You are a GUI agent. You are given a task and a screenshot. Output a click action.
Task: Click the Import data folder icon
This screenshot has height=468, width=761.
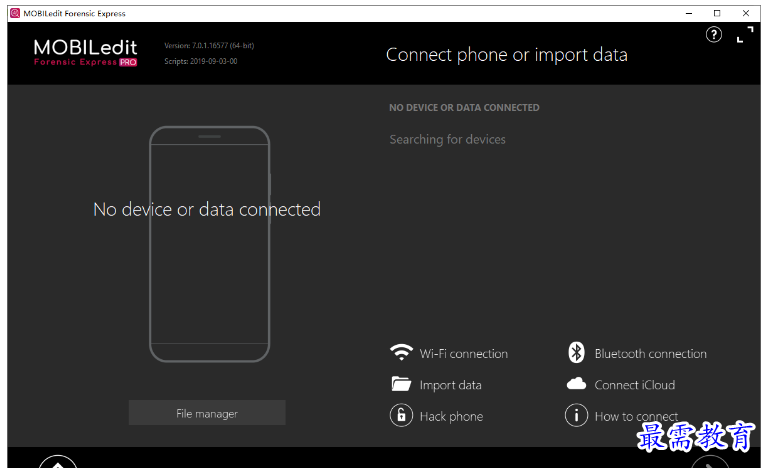401,384
